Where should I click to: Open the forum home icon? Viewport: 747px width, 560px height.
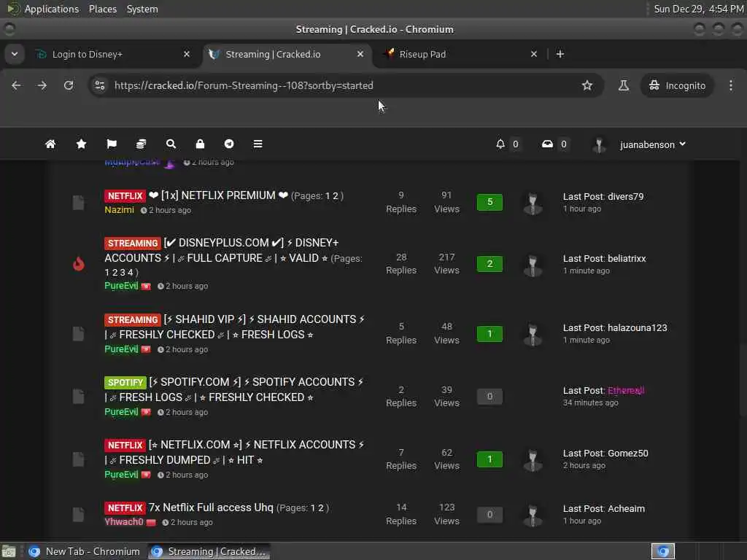click(50, 144)
